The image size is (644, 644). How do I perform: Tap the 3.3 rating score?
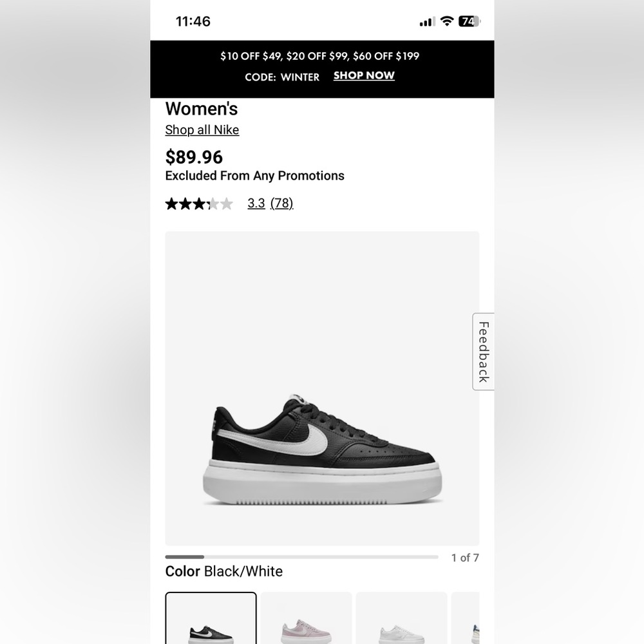pyautogui.click(x=256, y=204)
